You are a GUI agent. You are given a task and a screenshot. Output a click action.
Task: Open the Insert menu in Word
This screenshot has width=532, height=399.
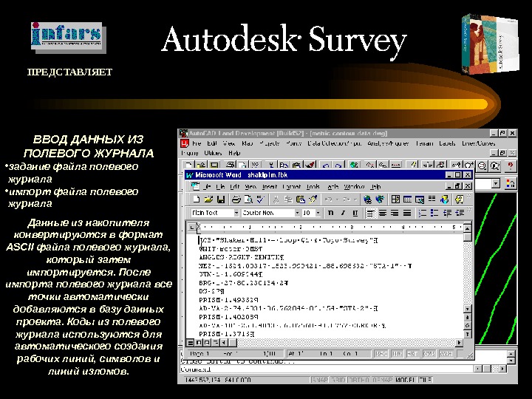[x=270, y=187]
